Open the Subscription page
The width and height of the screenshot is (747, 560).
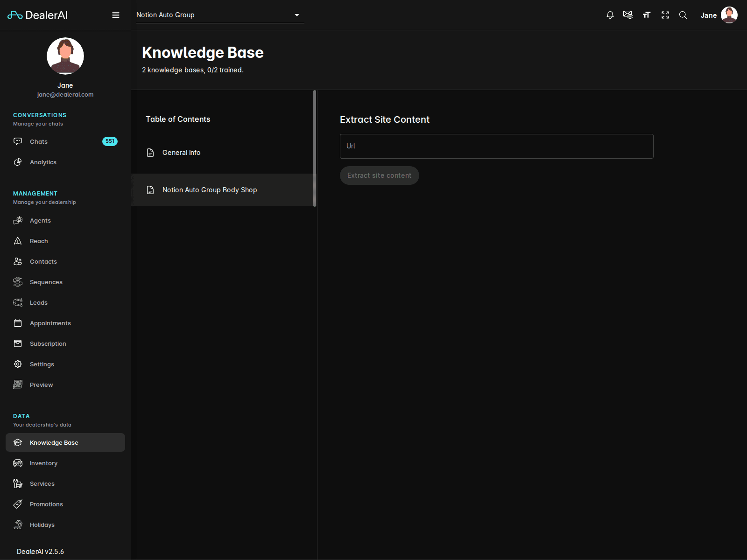click(x=48, y=343)
